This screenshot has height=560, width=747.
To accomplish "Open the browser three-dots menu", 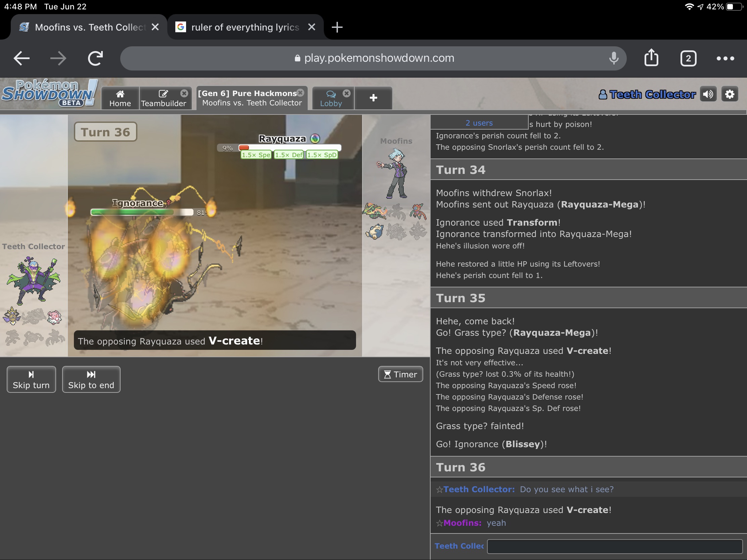I will click(x=725, y=58).
